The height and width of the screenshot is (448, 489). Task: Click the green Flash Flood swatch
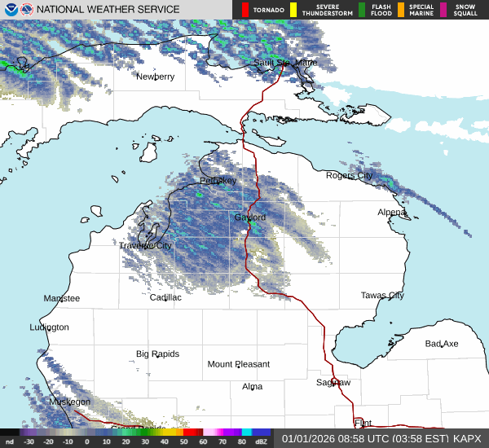coord(361,10)
